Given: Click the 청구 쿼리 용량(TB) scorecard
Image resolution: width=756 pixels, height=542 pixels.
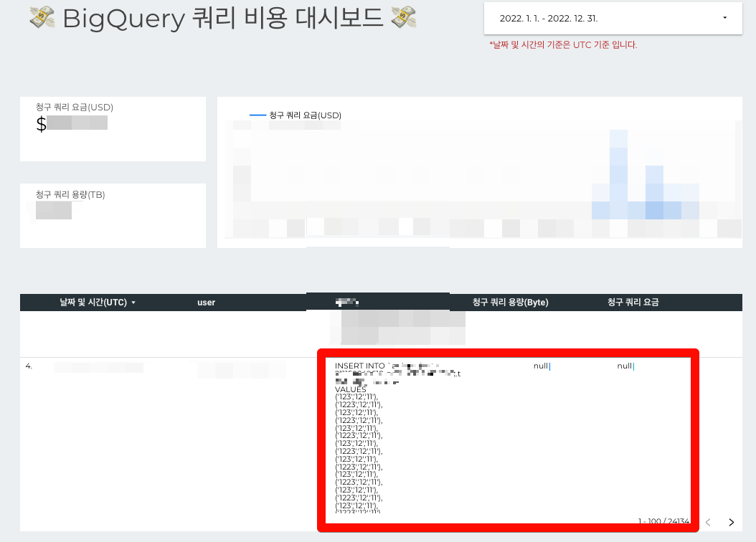Looking at the screenshot, I should (113, 216).
